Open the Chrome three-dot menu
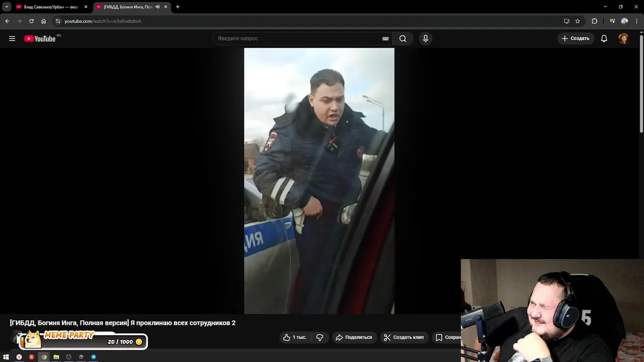The image size is (644, 362). [x=636, y=21]
